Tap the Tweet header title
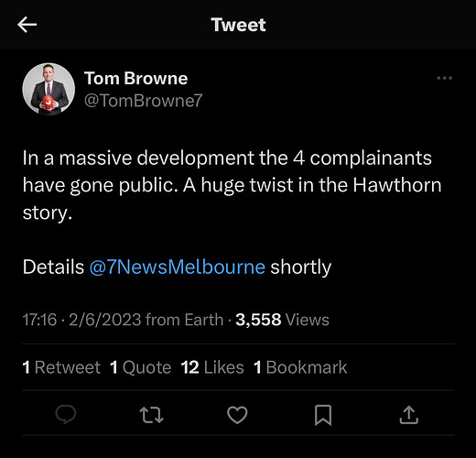The image size is (476, 458). [238, 25]
